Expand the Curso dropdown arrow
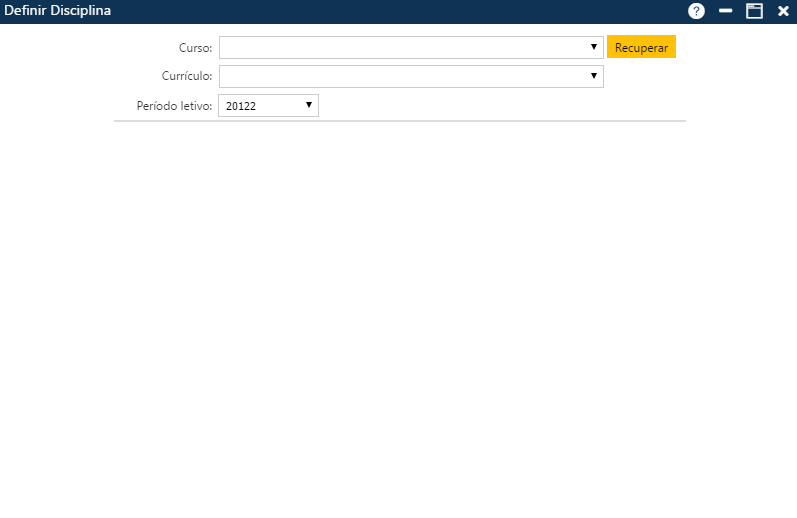This screenshot has width=797, height=518. pyautogui.click(x=593, y=47)
